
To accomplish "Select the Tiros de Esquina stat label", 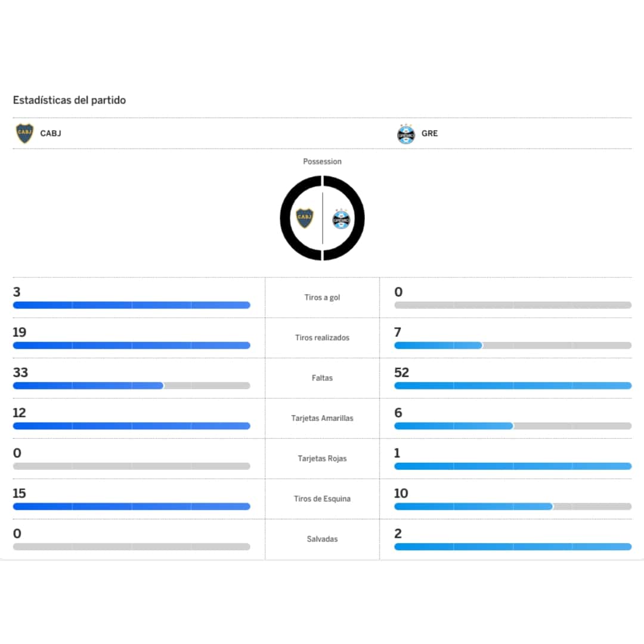I will pyautogui.click(x=322, y=499).
